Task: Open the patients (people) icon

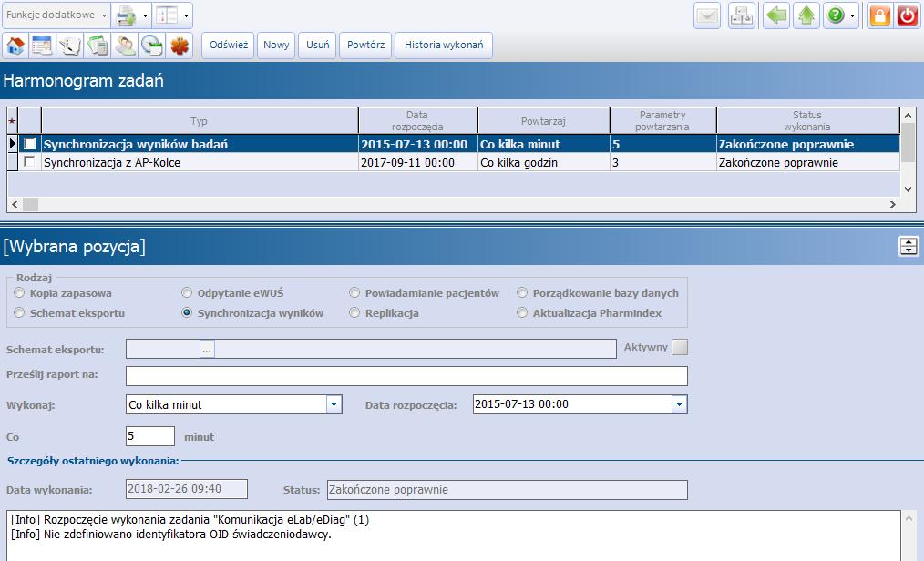Action: [x=125, y=46]
